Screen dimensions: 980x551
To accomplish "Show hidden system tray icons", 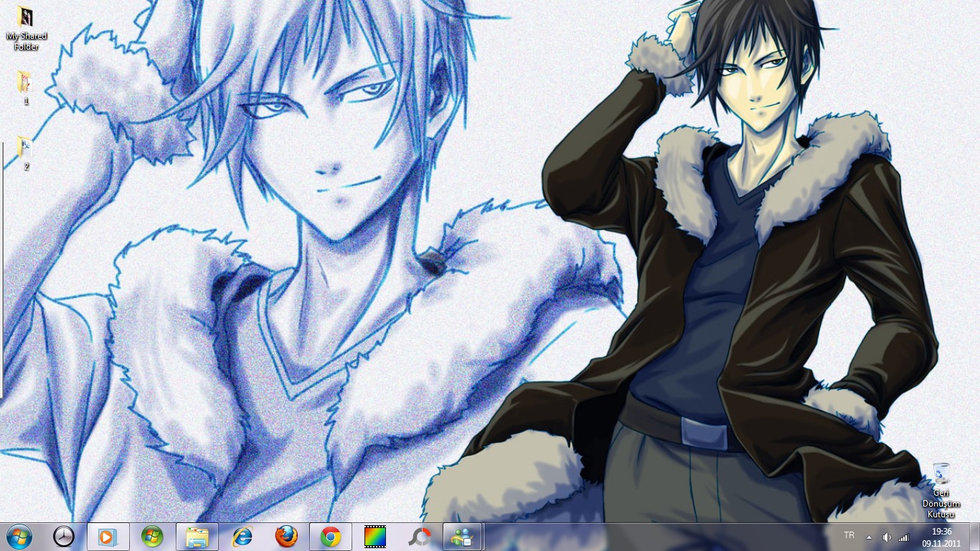I will coord(869,537).
